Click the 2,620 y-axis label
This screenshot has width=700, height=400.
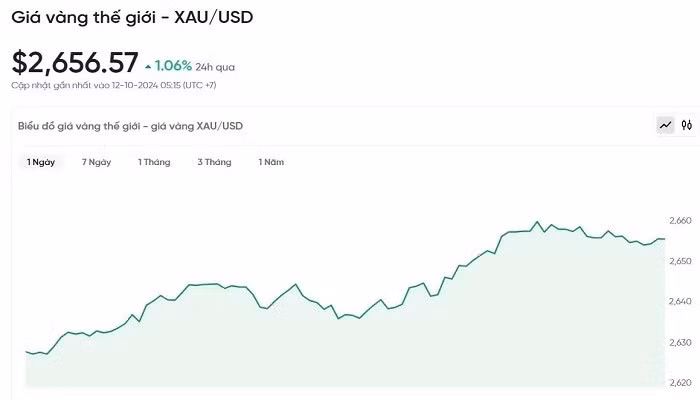click(679, 383)
